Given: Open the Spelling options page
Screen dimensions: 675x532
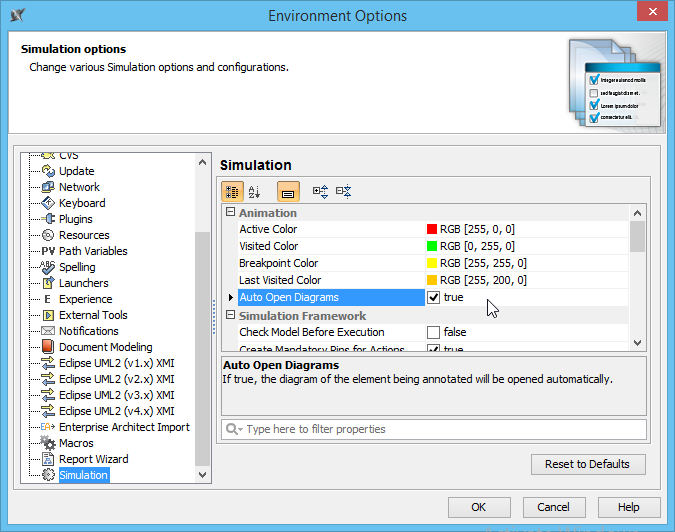Looking at the screenshot, I should 77,267.
